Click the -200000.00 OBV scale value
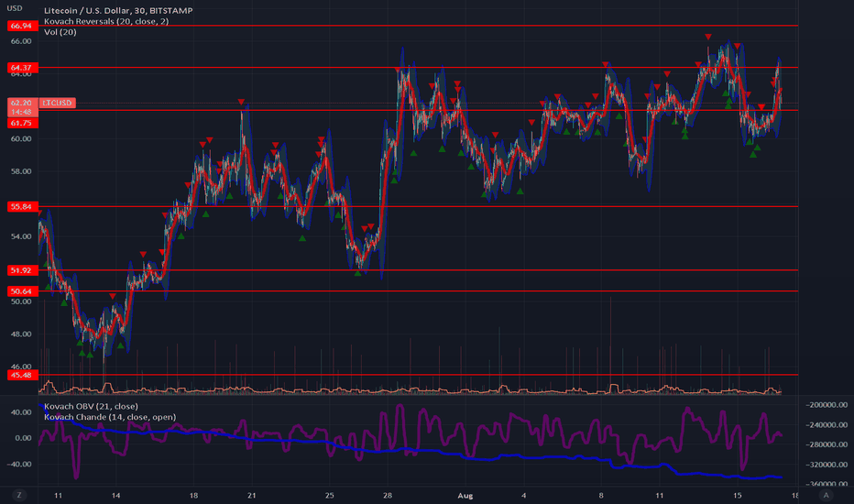This screenshot has height=504, width=854. click(x=827, y=405)
